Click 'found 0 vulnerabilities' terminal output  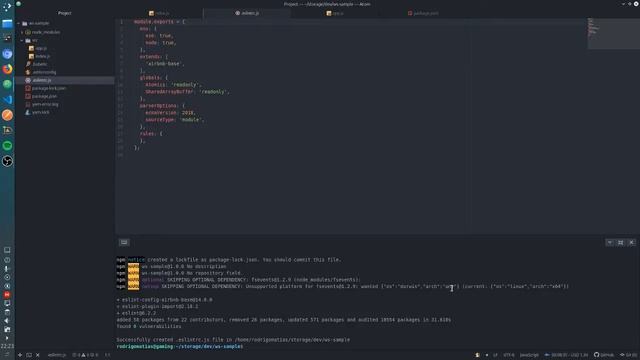(149, 326)
